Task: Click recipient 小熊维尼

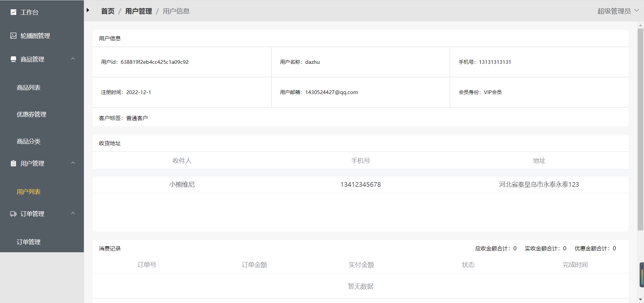Action: [182, 184]
